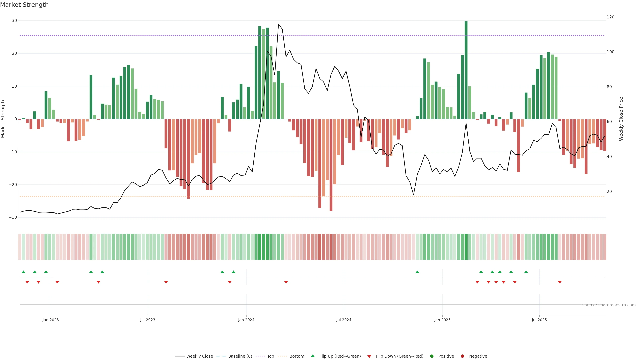644x362 pixels.
Task: Click the Jan 2024 axis label
Action: click(x=246, y=320)
